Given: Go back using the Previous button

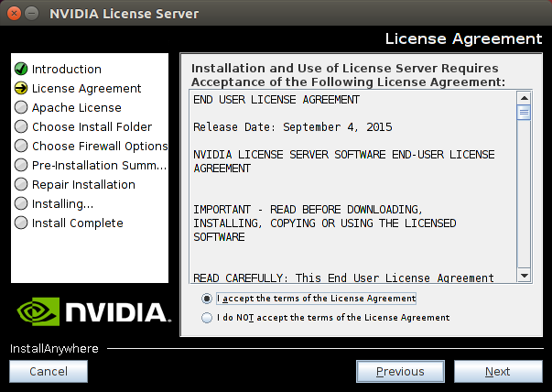Looking at the screenshot, I should click(x=399, y=371).
